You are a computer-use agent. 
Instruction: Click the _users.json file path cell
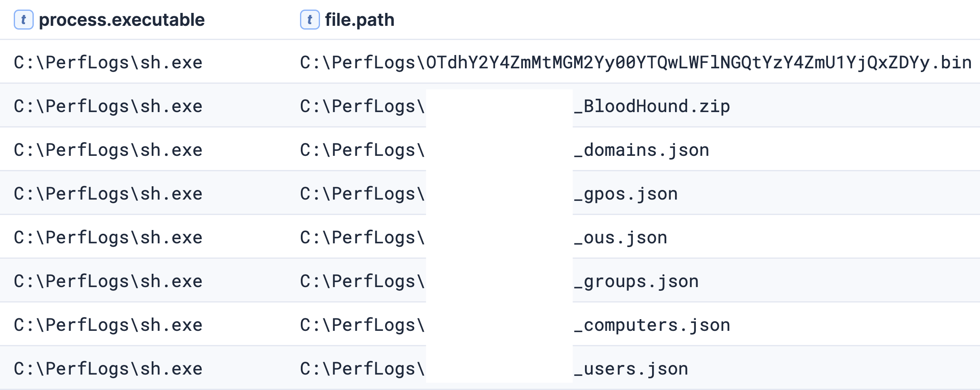494,369
